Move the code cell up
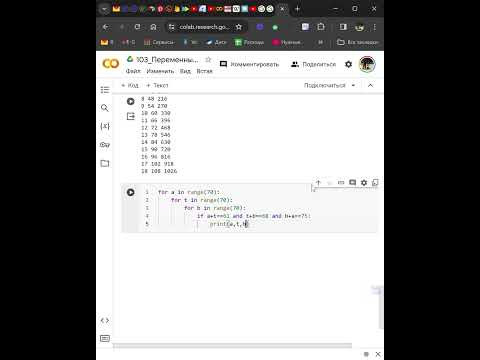The image size is (480, 360). tap(318, 183)
